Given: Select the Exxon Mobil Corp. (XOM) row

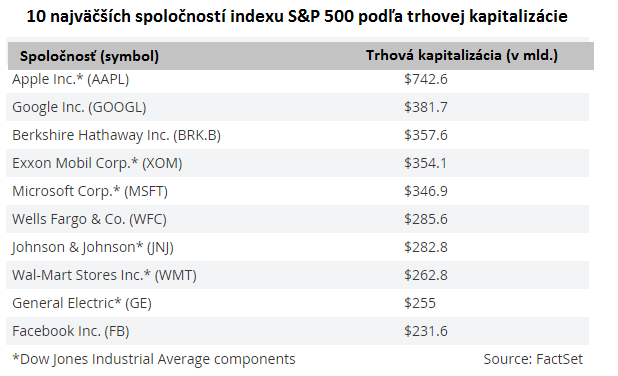Looking at the screenshot, I should pyautogui.click(x=298, y=163).
